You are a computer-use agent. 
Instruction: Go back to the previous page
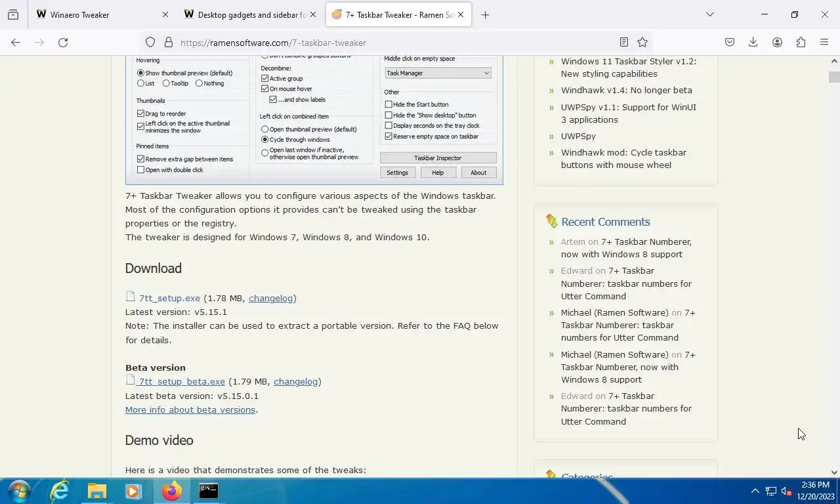16,42
